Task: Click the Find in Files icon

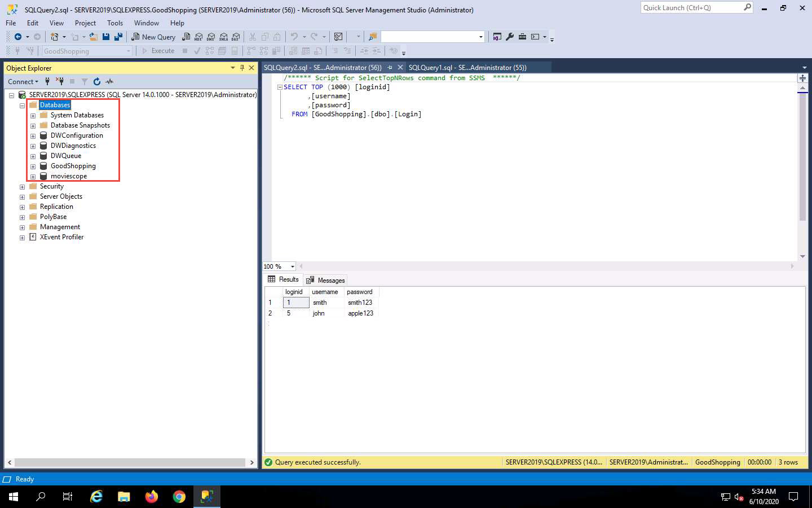Action: (x=372, y=37)
